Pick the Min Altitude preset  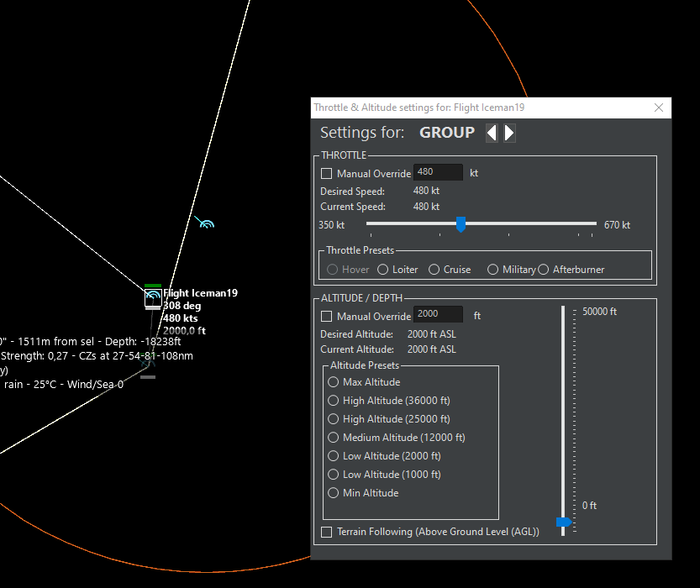pyautogui.click(x=334, y=493)
